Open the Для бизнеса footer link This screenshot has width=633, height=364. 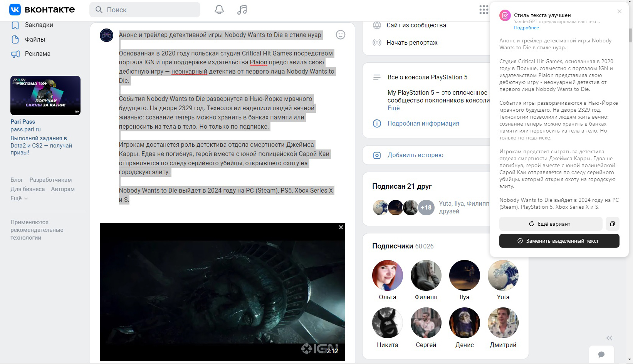[28, 189]
